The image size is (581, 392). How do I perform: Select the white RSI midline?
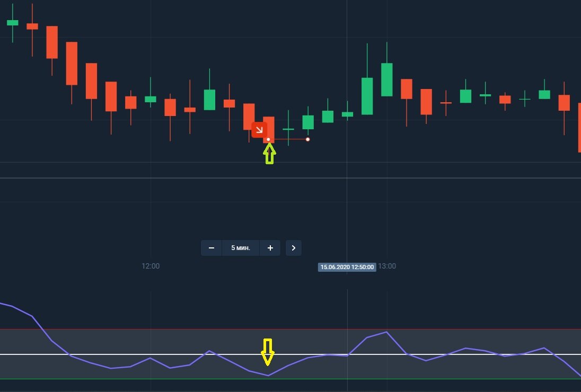pyautogui.click(x=290, y=354)
